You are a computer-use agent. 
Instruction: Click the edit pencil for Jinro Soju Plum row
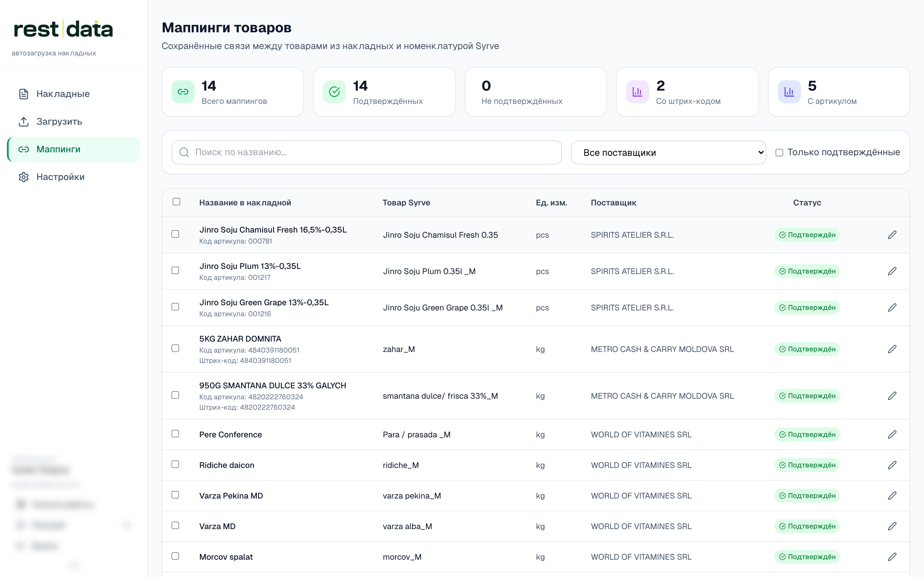[892, 271]
